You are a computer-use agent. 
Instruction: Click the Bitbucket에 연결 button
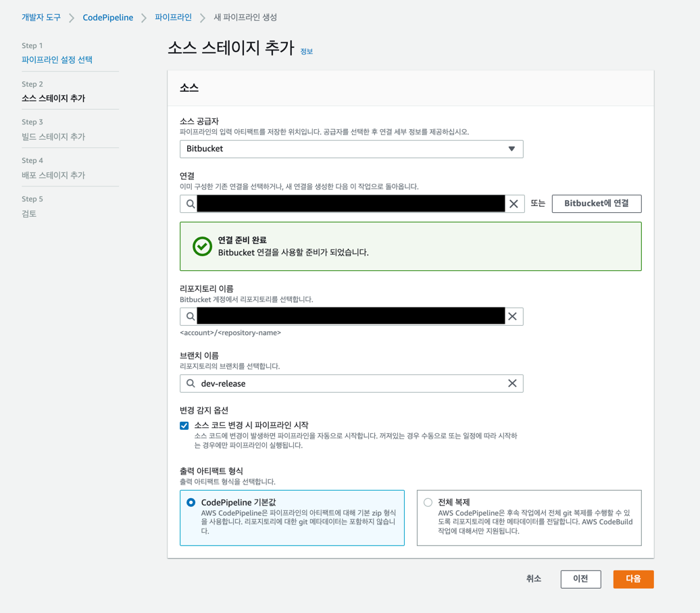(597, 203)
